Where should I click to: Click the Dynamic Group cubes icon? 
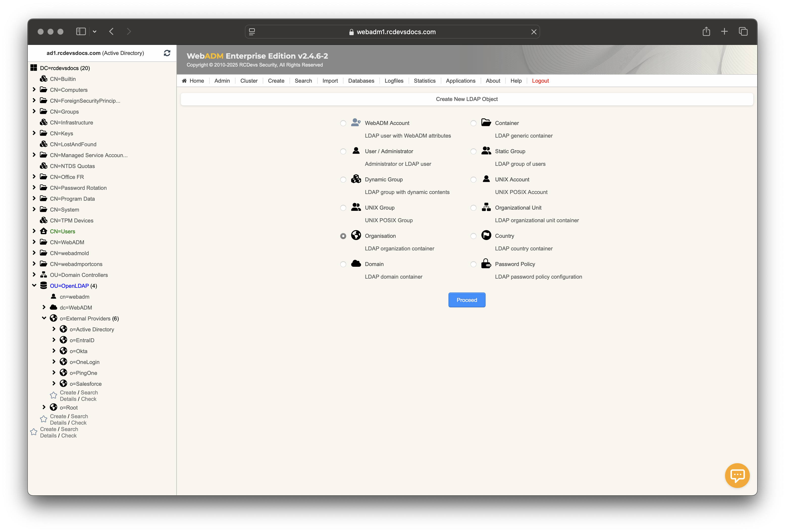pyautogui.click(x=356, y=179)
